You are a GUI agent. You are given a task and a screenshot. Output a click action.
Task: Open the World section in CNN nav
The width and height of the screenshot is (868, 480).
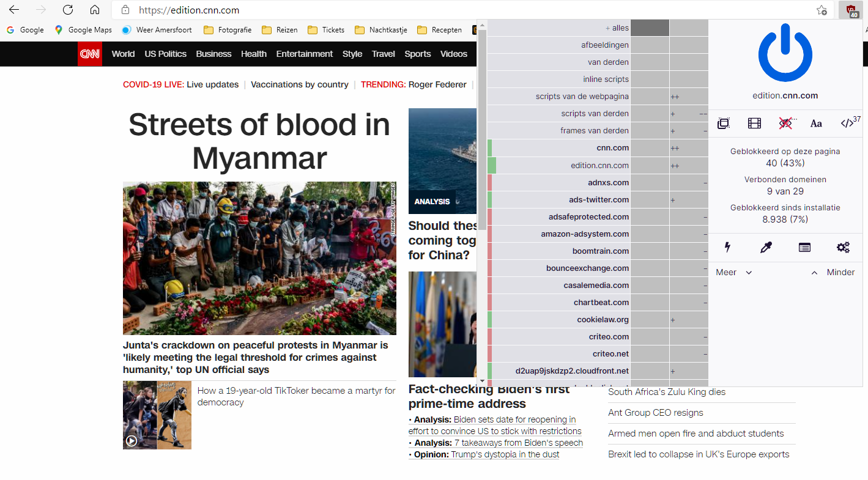pyautogui.click(x=123, y=54)
